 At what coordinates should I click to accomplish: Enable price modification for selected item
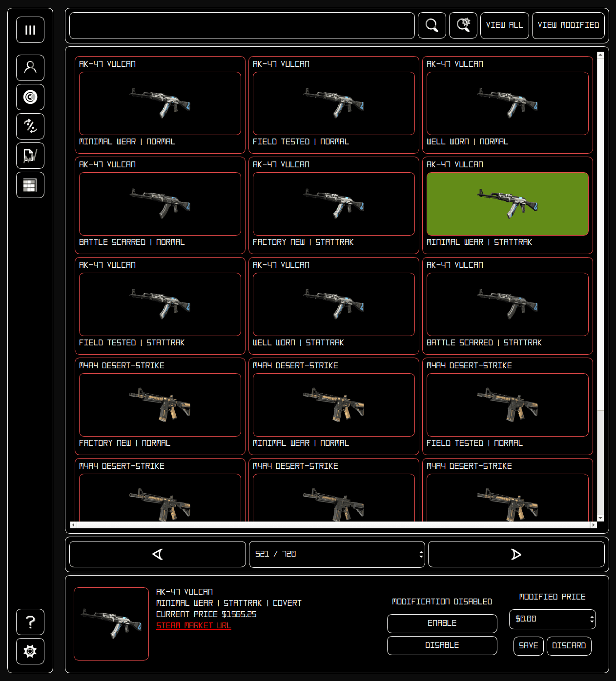click(x=442, y=623)
